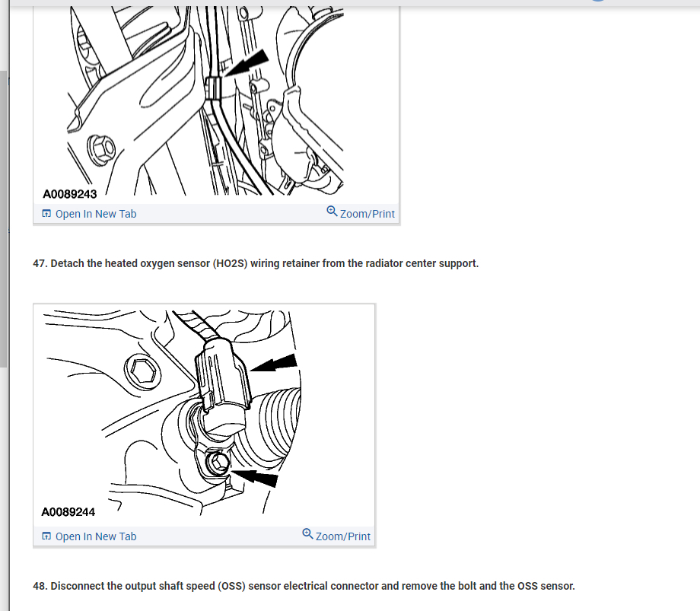Image resolution: width=700 pixels, height=611 pixels.
Task: Select step 48 OSS sensor instruction text
Action: [x=304, y=586]
